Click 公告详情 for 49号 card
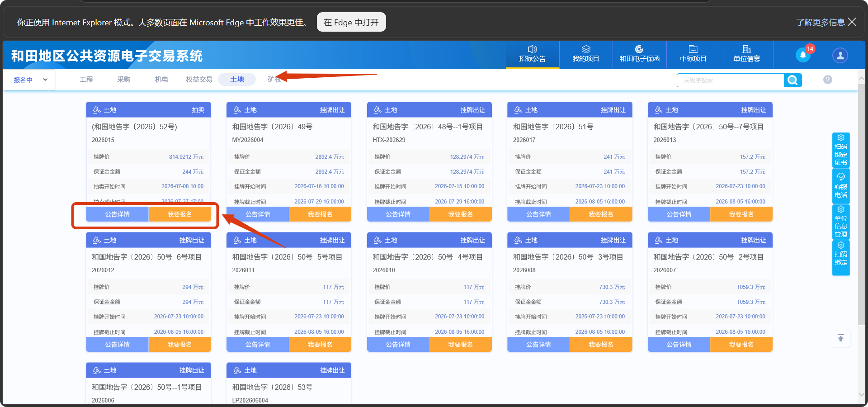The width and height of the screenshot is (868, 407). [258, 214]
